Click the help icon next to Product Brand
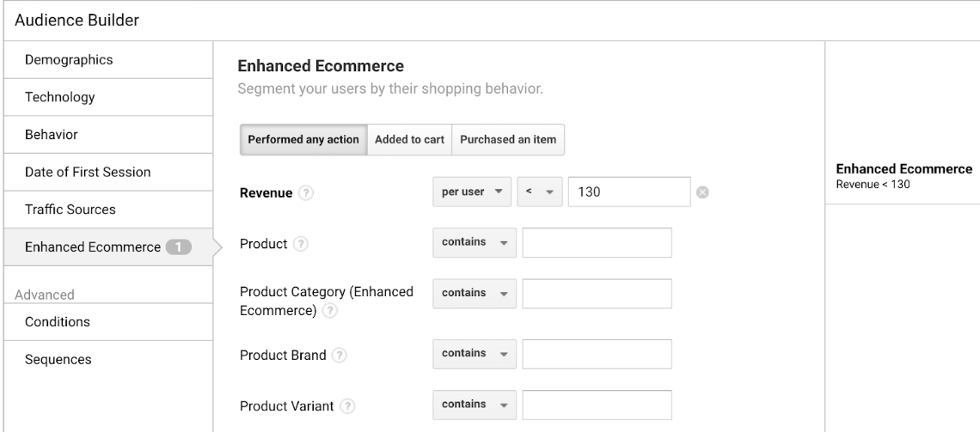The width and height of the screenshot is (980, 432). click(x=339, y=356)
